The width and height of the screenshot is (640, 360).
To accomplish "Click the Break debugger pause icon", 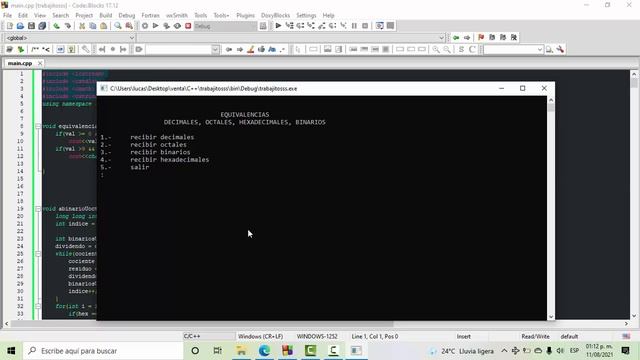I will pyautogui.click(x=354, y=26).
